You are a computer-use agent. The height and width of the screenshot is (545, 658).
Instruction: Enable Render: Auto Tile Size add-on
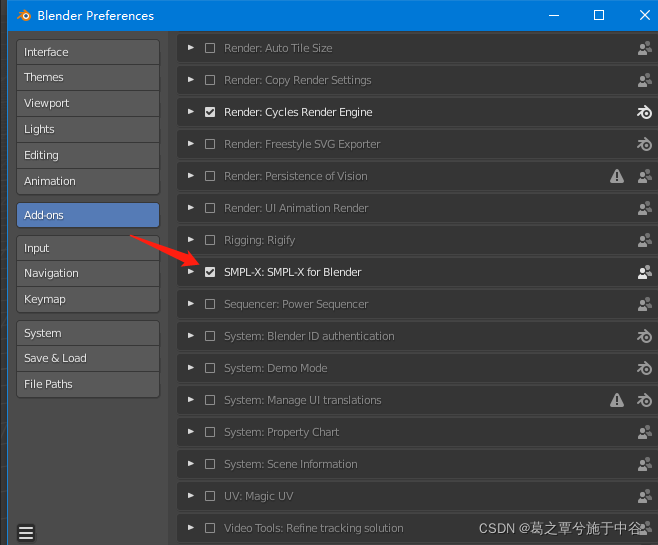[210, 48]
